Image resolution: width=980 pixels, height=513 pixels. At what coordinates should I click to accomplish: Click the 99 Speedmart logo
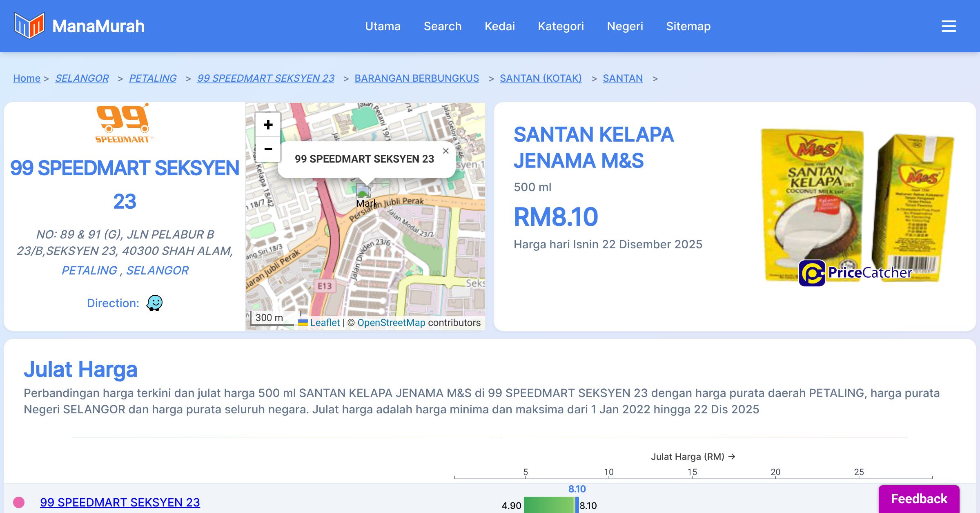coord(122,123)
